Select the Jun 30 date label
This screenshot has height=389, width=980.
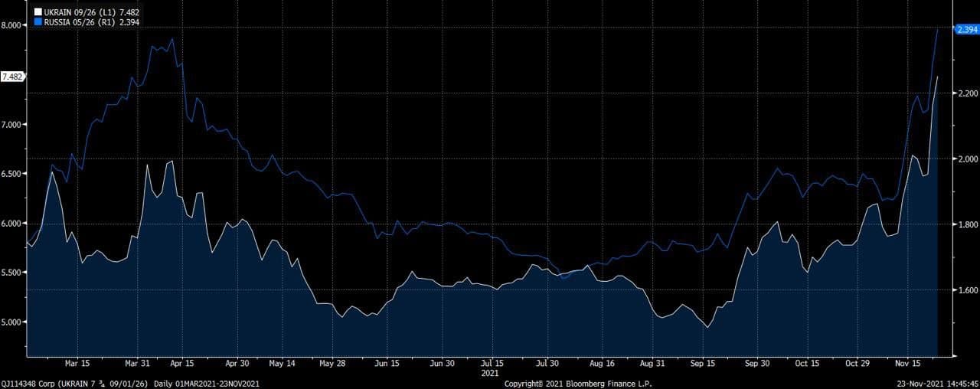[x=442, y=364]
